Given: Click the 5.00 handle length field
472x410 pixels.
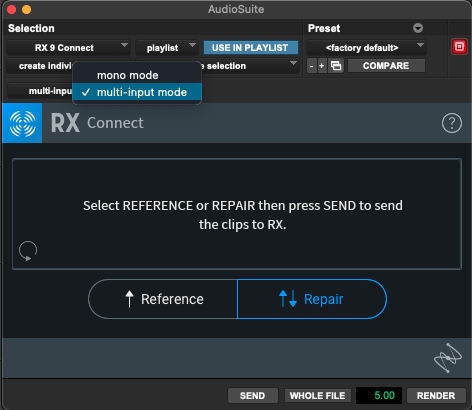Looking at the screenshot, I should tap(379, 395).
